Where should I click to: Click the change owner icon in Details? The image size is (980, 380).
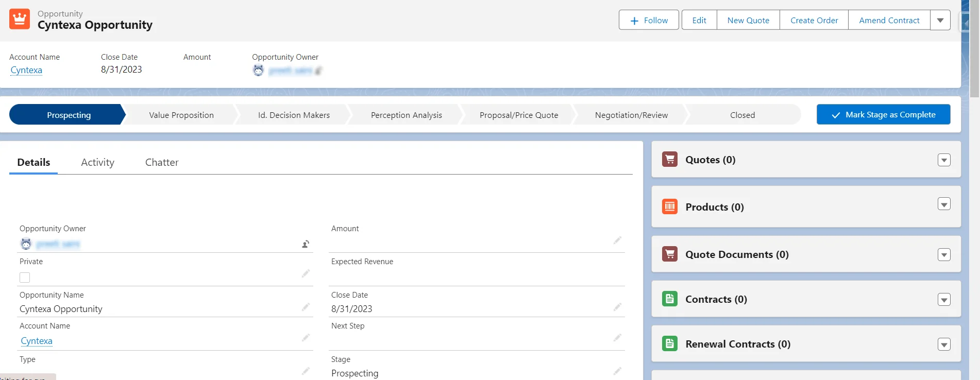tap(306, 244)
